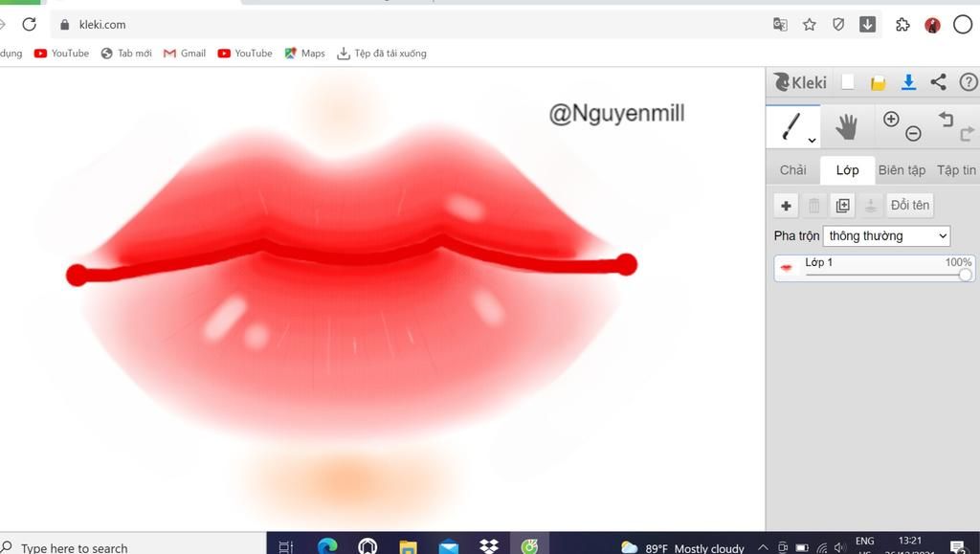Click the Cốc Cốc browser taskbar icon
The image size is (980, 554).
[529, 546]
